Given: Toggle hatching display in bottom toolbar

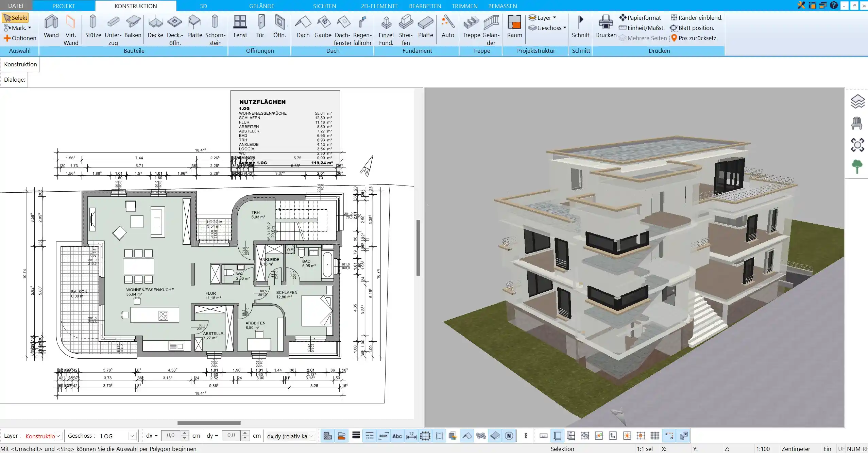Looking at the screenshot, I should (328, 436).
